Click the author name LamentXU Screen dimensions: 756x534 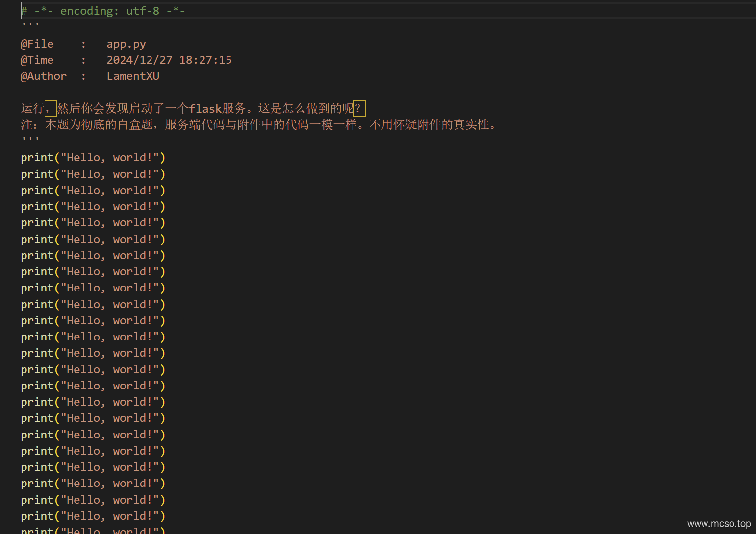point(133,76)
